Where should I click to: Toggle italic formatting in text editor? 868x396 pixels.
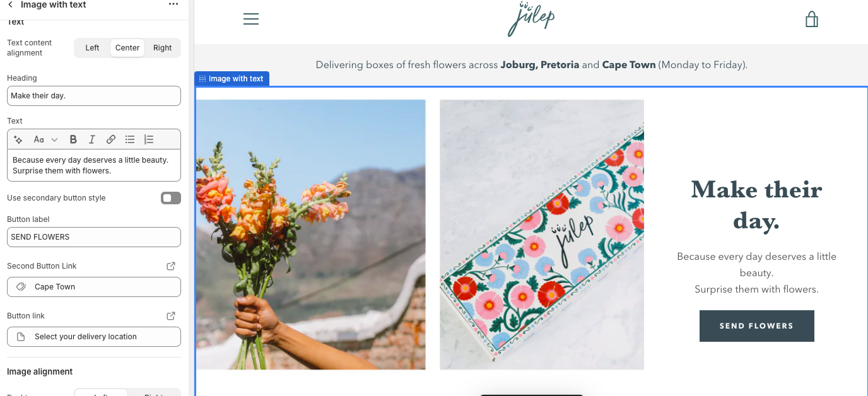(x=92, y=139)
